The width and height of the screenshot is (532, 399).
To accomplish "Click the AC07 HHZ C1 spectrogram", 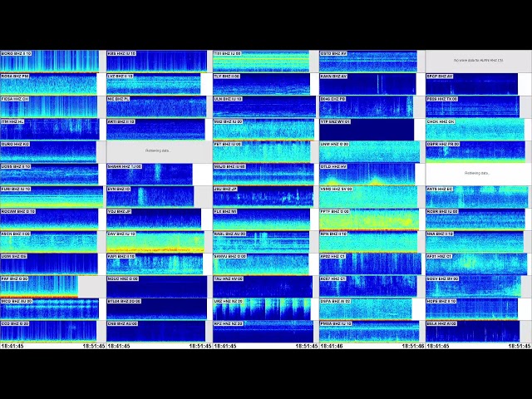I will point(368,287).
